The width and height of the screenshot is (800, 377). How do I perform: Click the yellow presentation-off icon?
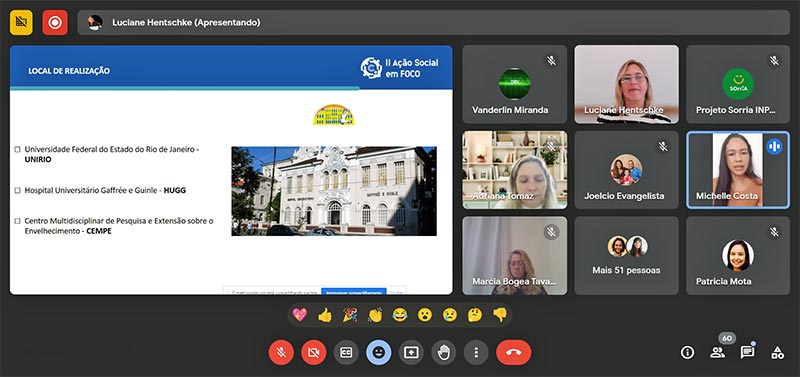(21, 22)
